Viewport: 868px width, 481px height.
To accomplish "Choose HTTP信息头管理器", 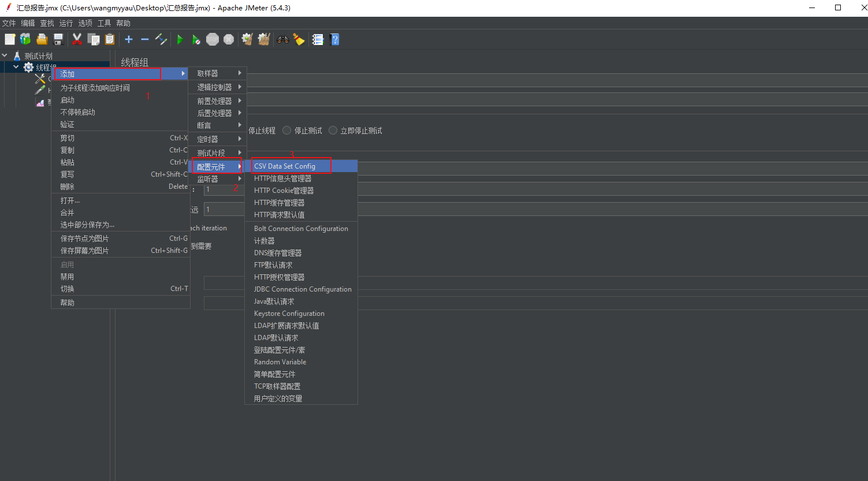I will click(x=301, y=178).
